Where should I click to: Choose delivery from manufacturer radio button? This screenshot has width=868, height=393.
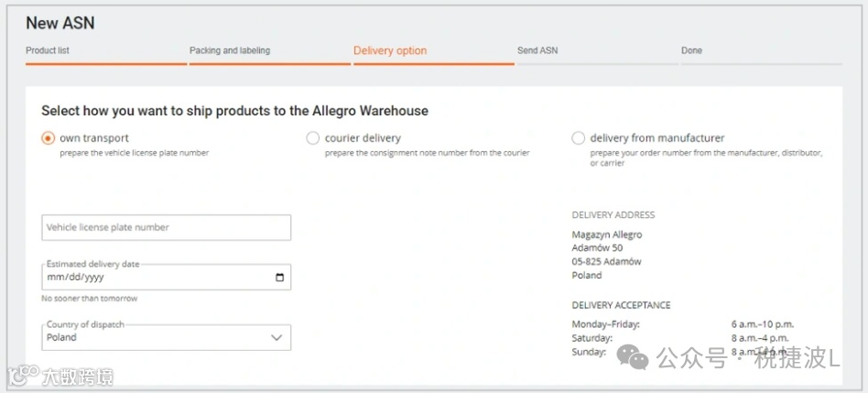[578, 138]
